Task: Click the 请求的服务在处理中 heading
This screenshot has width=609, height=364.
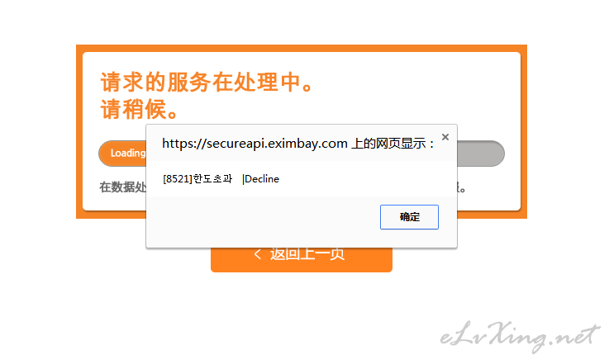Action: [x=207, y=82]
